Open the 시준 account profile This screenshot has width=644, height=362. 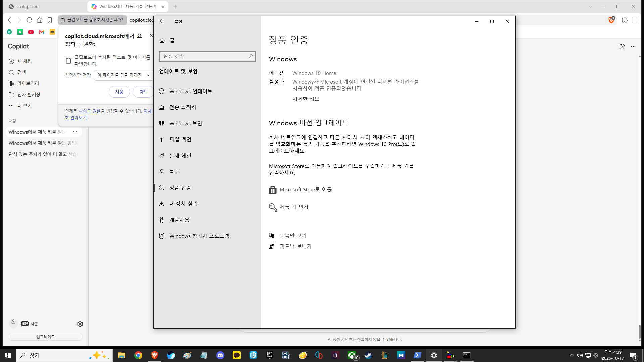pos(23,323)
